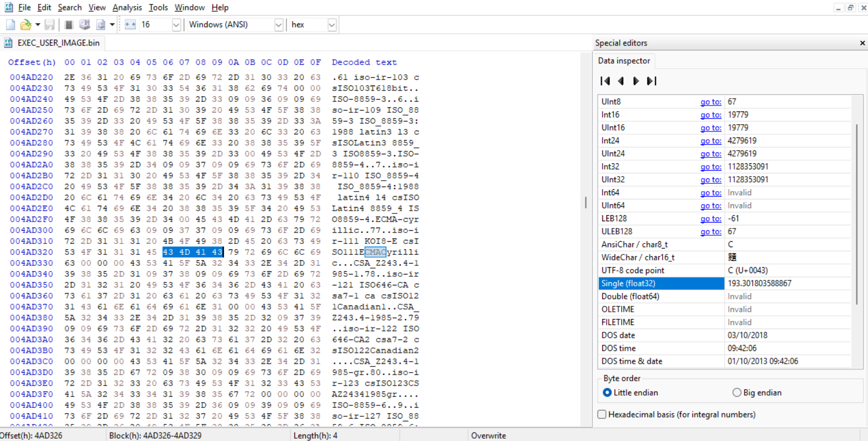Image resolution: width=868 pixels, height=441 pixels.
Task: Go to next byte in Data inspector
Action: coord(636,81)
